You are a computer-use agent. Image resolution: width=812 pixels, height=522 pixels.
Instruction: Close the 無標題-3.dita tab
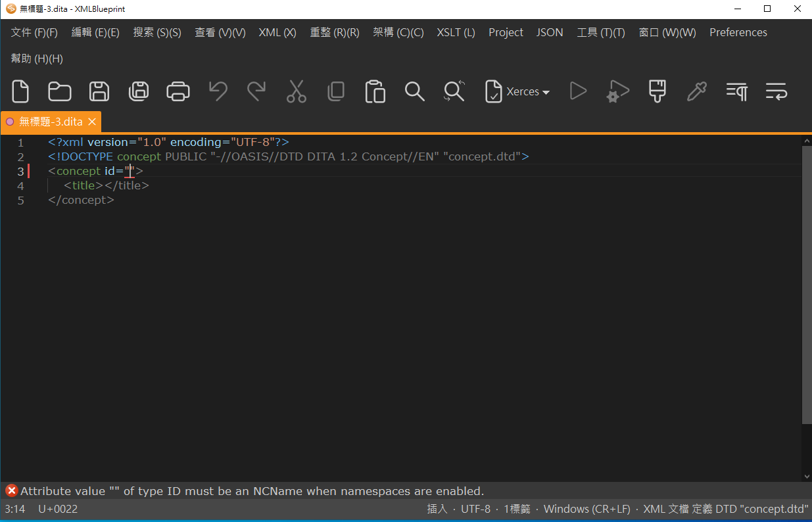click(92, 122)
